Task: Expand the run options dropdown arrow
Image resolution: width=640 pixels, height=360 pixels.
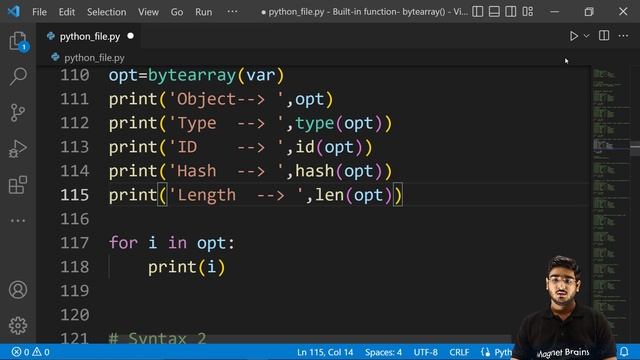Action: [587, 36]
